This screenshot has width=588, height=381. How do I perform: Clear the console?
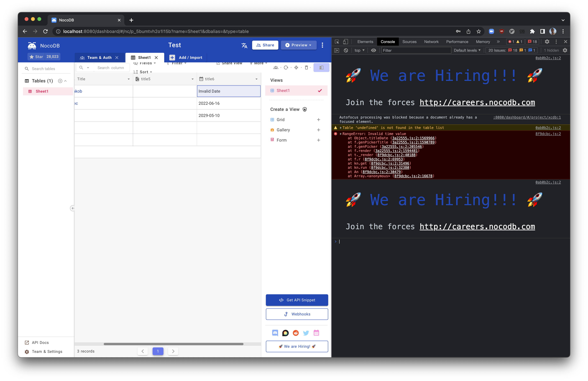point(346,50)
